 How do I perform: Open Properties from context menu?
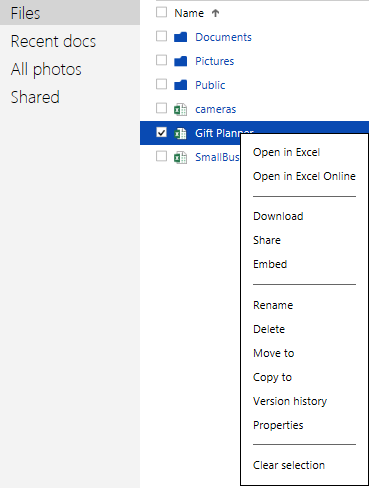278,425
